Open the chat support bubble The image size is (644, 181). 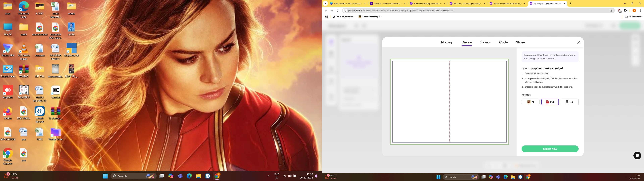[x=637, y=156]
